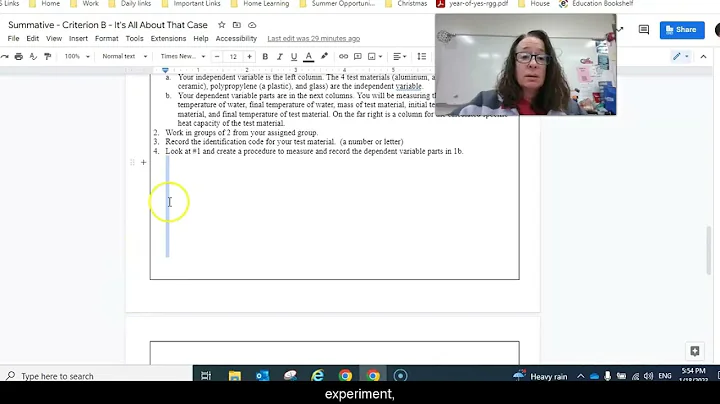Toggle Bold formatting
This screenshot has width=720, height=404.
265,56
